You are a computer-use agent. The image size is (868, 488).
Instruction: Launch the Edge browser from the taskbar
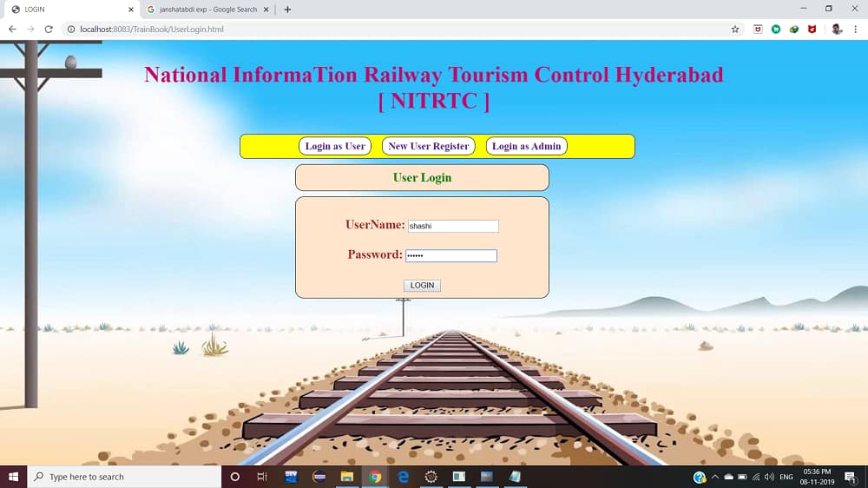(404, 477)
